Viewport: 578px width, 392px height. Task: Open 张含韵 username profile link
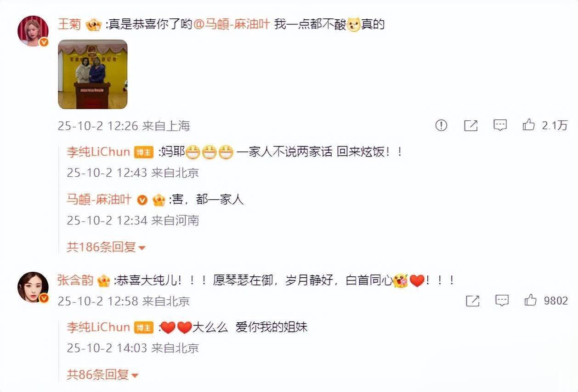pos(75,280)
